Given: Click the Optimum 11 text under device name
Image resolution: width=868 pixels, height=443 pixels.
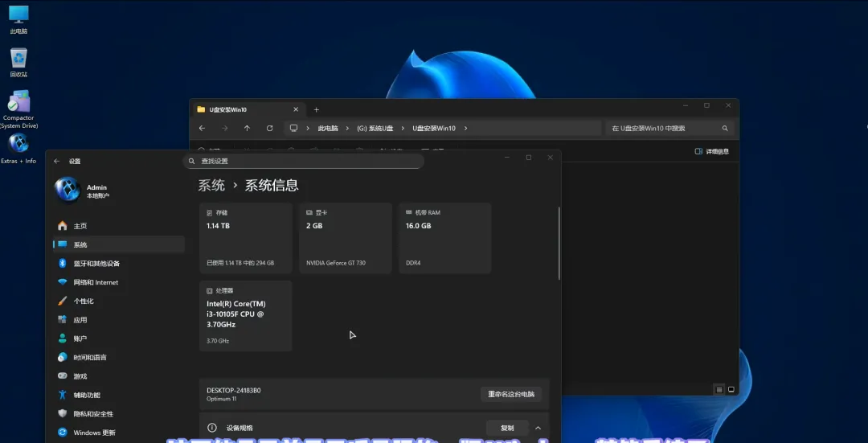Looking at the screenshot, I should click(x=222, y=399).
